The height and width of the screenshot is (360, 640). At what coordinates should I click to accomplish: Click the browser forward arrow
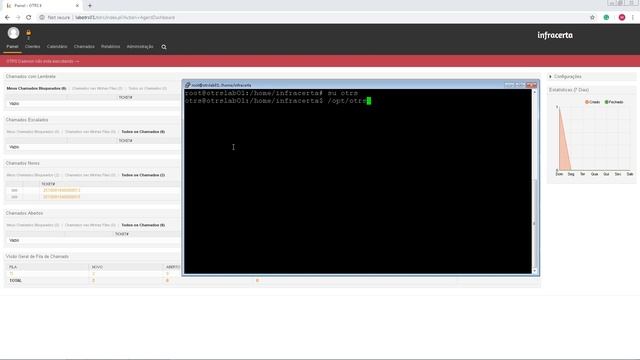pos(18,18)
